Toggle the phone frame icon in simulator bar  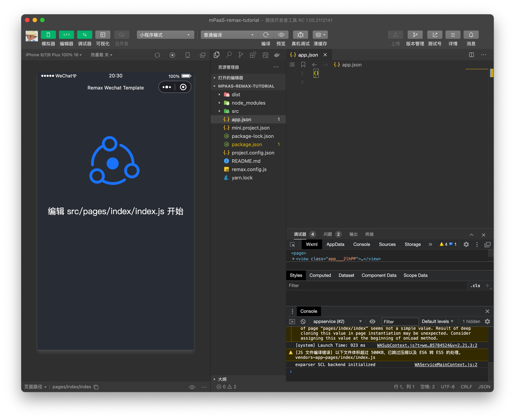point(188,55)
